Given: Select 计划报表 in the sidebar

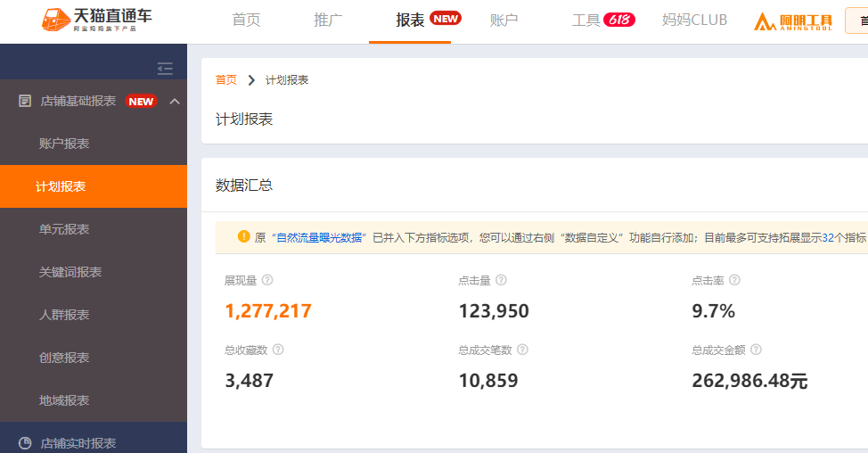Looking at the screenshot, I should 94,186.
